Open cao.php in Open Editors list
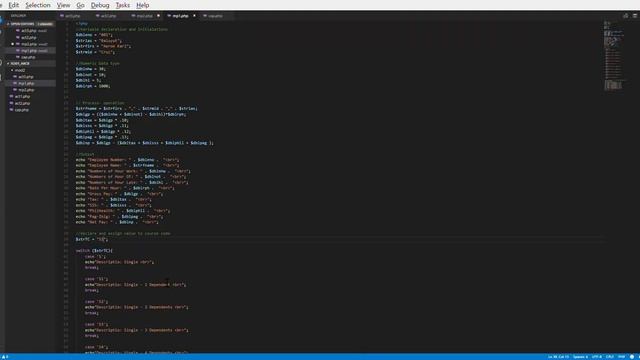The height and width of the screenshot is (360, 640). (28, 57)
